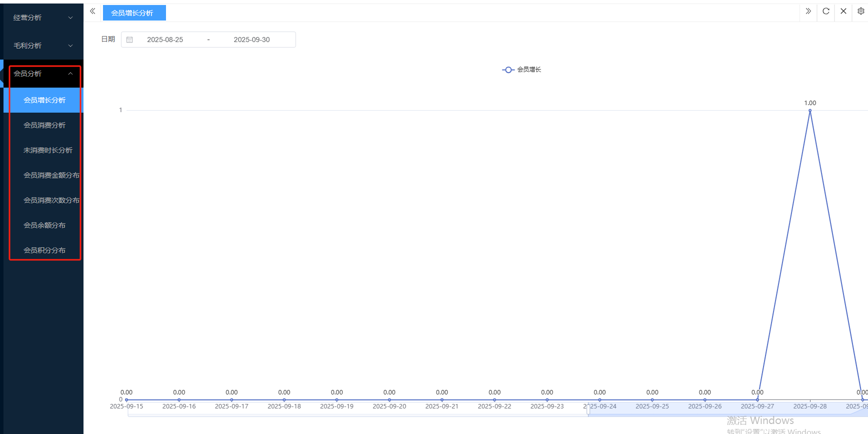Viewport: 868px width, 434px height.
Task: Toggle the 会员增长 legend series
Action: (521, 70)
